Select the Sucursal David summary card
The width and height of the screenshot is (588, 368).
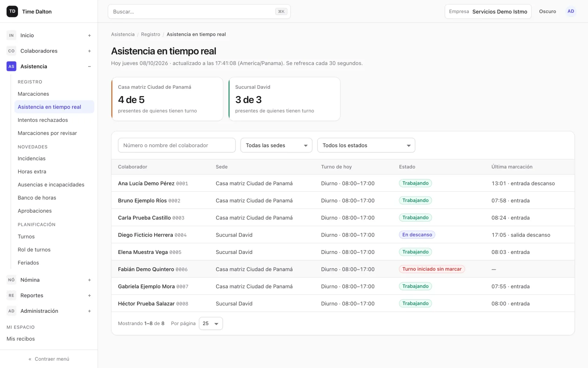pyautogui.click(x=284, y=99)
